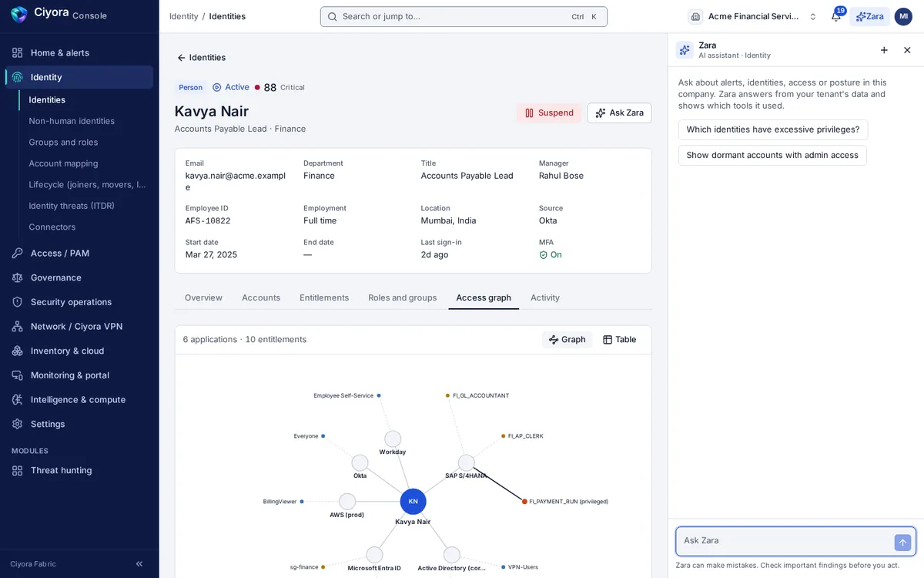
Task: Click 'Show dormant accounts with admin access' suggestion
Action: [x=772, y=155]
